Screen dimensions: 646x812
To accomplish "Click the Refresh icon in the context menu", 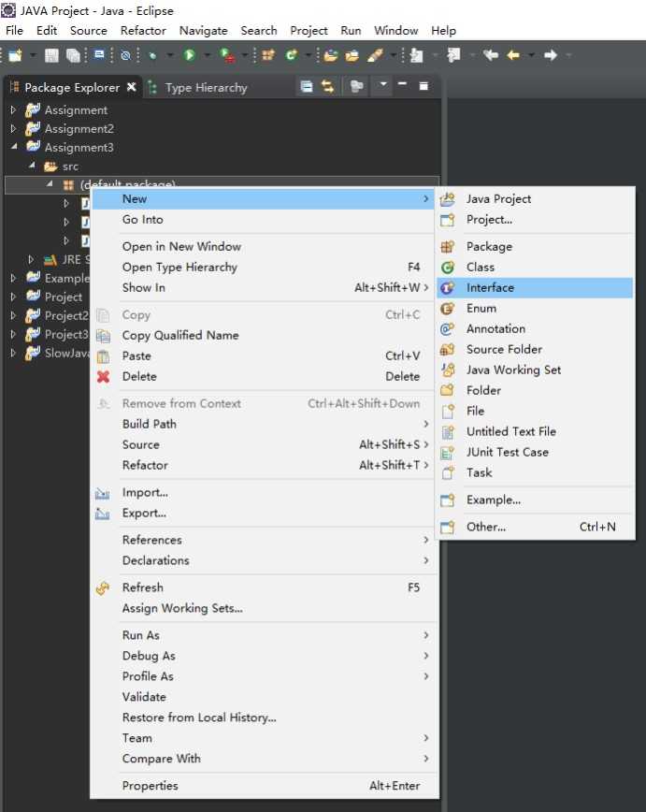I will [x=103, y=587].
